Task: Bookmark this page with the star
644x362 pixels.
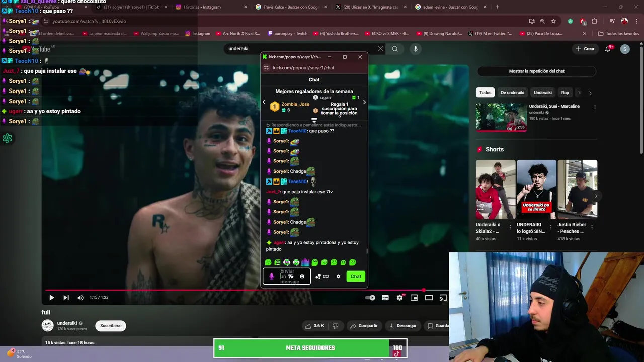Action: point(553,21)
